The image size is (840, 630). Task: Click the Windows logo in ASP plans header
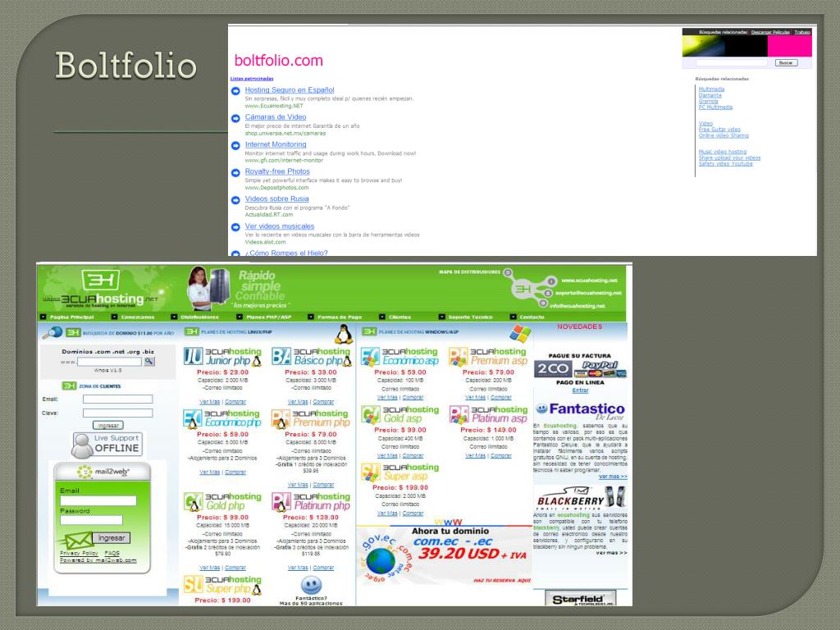tap(519, 333)
